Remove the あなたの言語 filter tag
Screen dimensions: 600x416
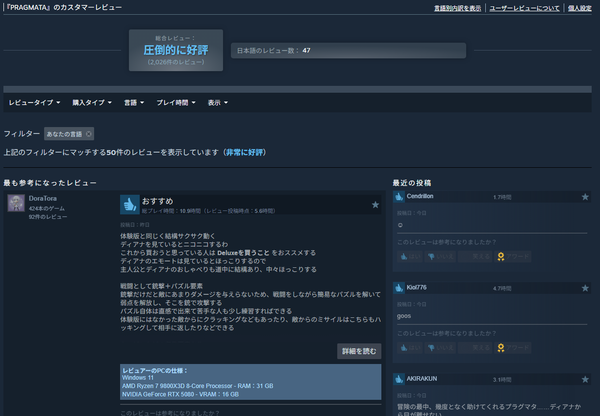tap(89, 134)
